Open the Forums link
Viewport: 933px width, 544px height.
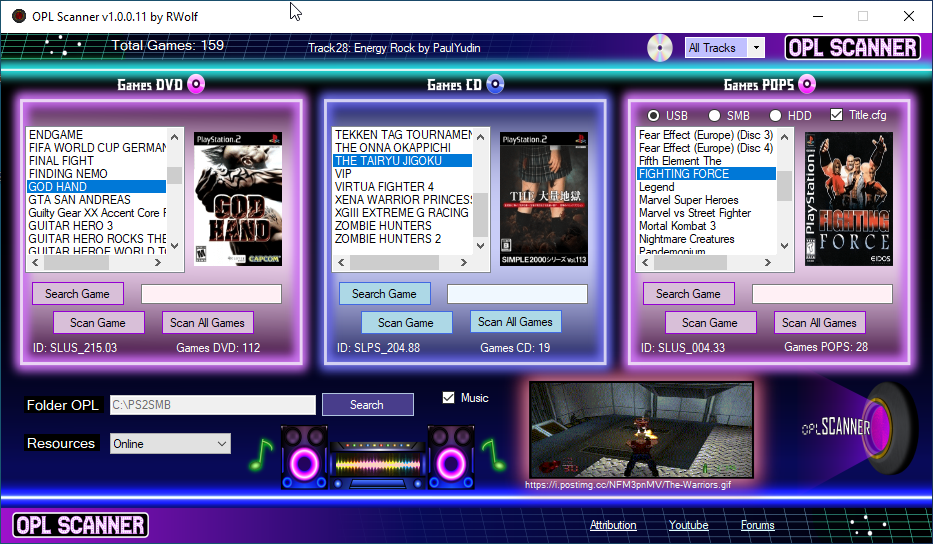pyautogui.click(x=757, y=525)
